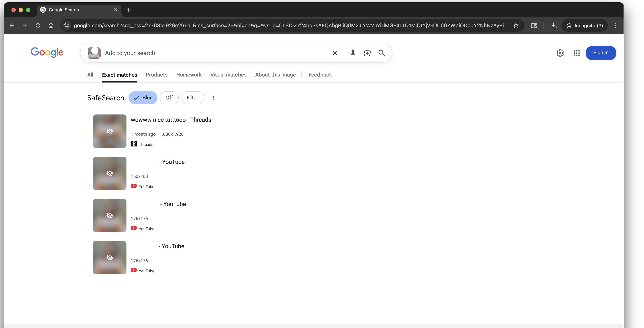644x328 pixels.
Task: Open Quick Settings gear icon
Action: 560,53
